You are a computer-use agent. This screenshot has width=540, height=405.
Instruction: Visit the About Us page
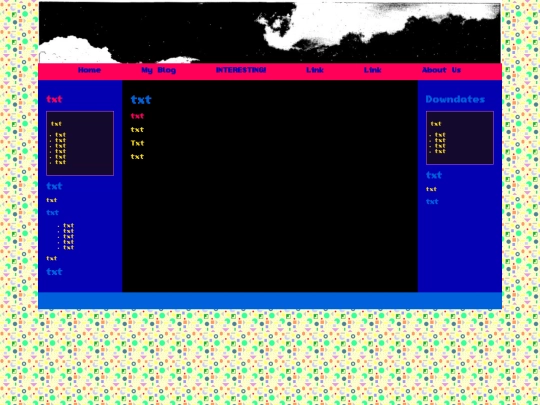pos(441,70)
